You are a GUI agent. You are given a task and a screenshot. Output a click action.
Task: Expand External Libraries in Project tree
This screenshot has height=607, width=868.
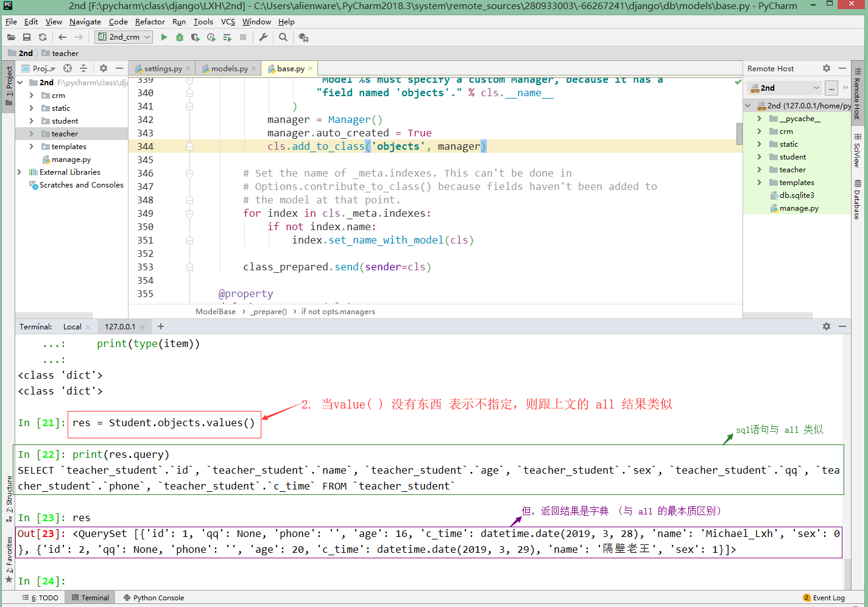[19, 172]
